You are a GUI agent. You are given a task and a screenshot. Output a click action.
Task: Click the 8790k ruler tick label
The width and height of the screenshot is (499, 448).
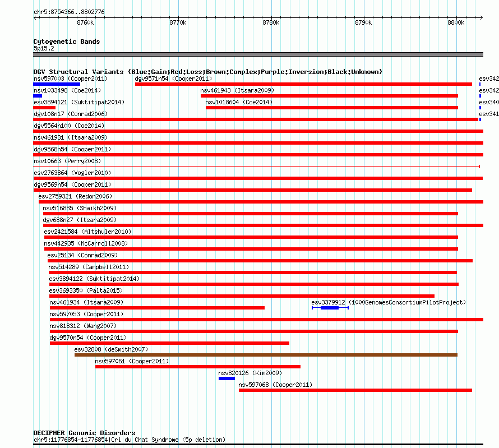click(x=363, y=22)
